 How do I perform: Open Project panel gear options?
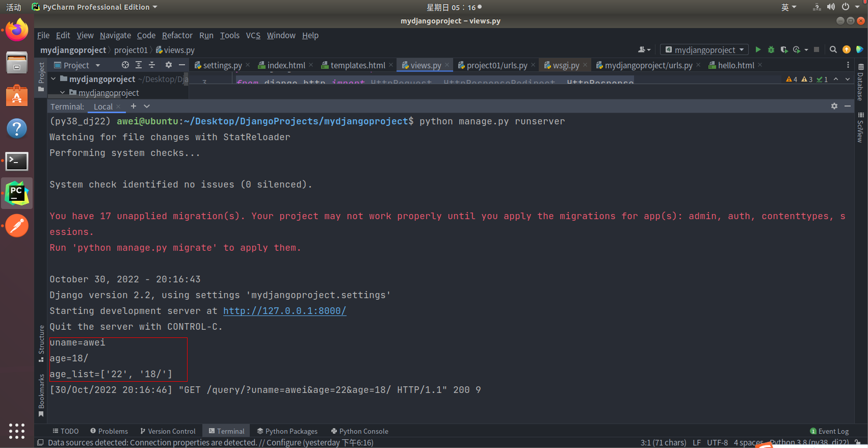(x=169, y=65)
